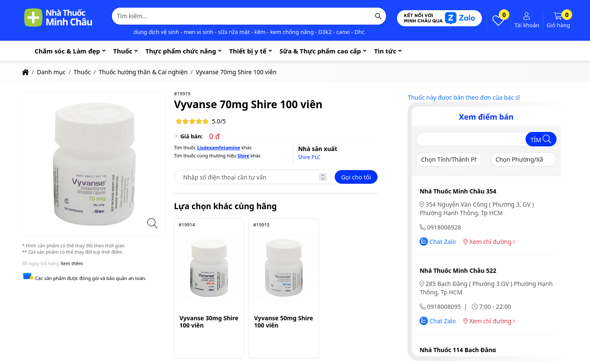Expand the Thực phẩm chức năng menu
The height and width of the screenshot is (364, 590).
[x=183, y=51]
